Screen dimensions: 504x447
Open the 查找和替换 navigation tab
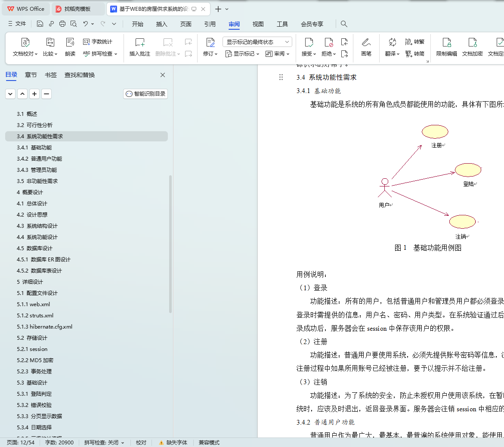click(79, 75)
